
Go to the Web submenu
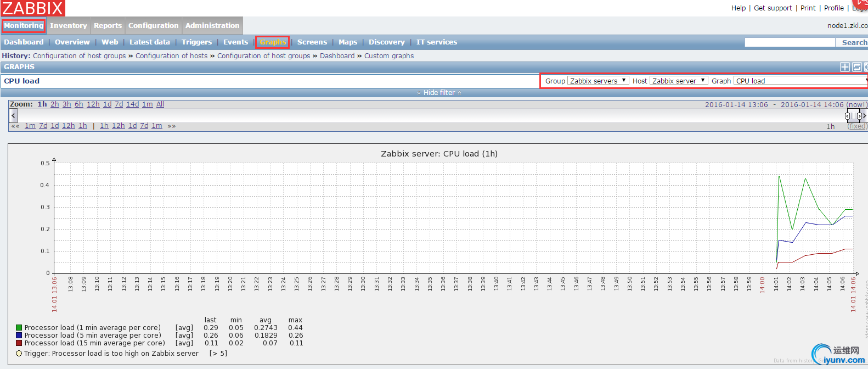coord(110,42)
